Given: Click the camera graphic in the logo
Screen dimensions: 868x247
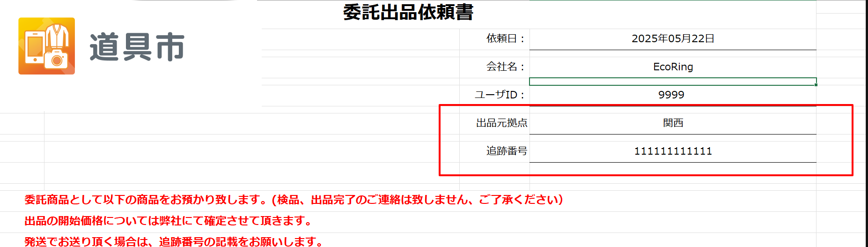Looking at the screenshot, I should [x=57, y=60].
